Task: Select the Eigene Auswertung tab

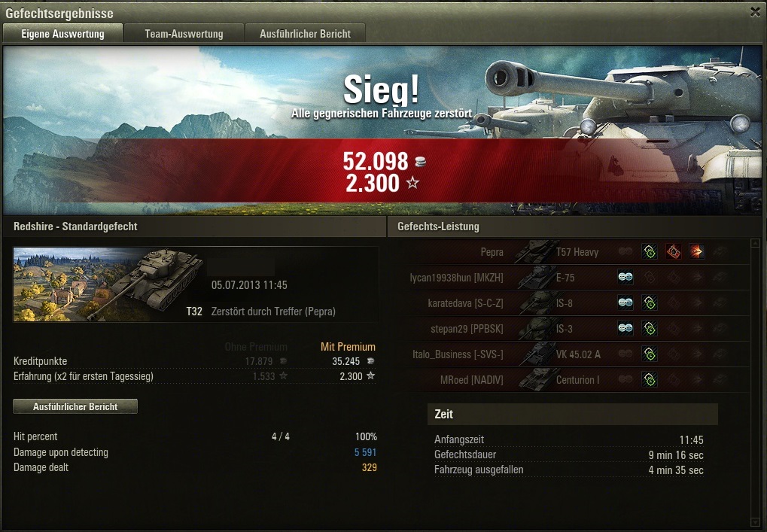Action: click(62, 34)
